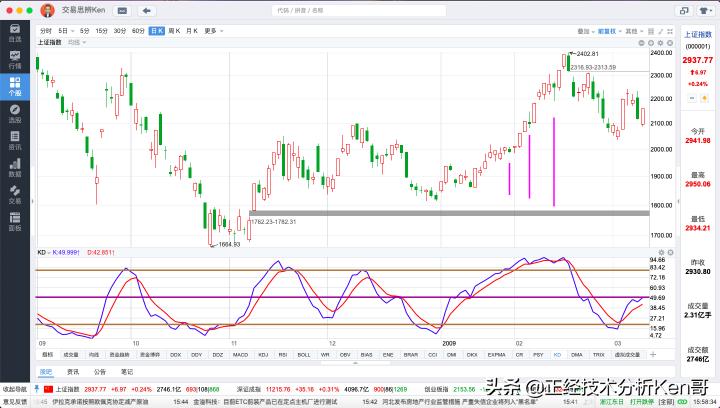Select the OBV indicator button
The image size is (720, 408).
click(345, 355)
